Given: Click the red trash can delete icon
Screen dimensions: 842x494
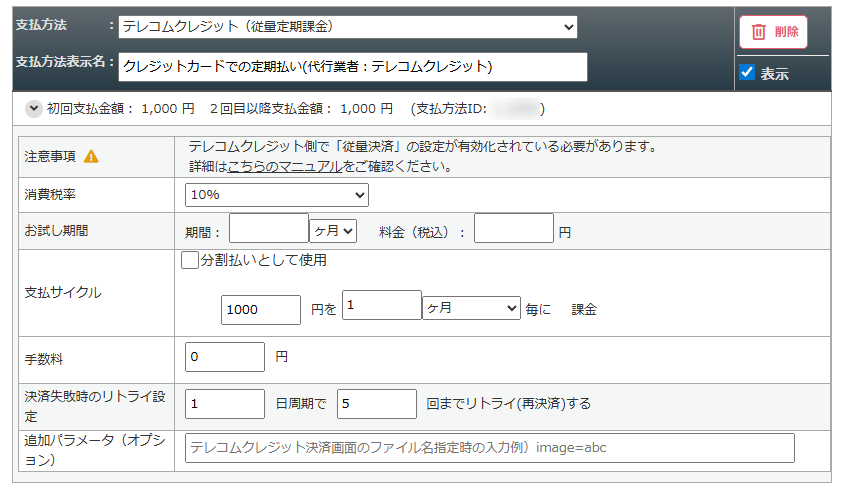Looking at the screenshot, I should click(758, 31).
